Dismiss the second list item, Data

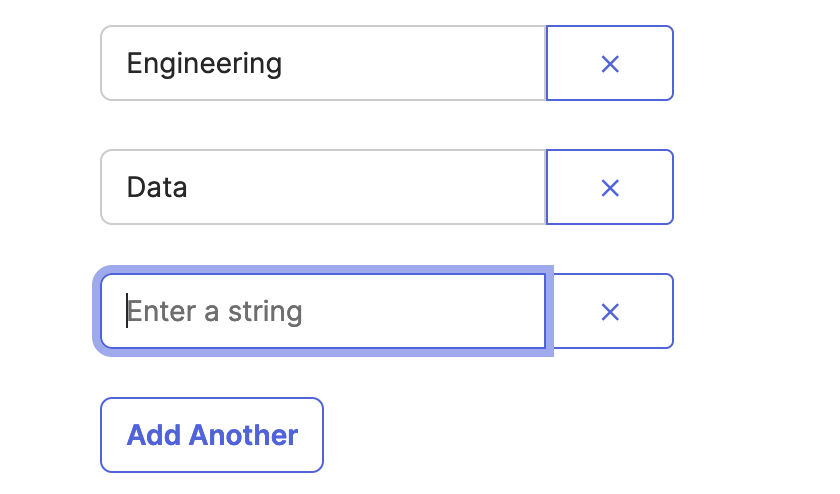(x=610, y=188)
